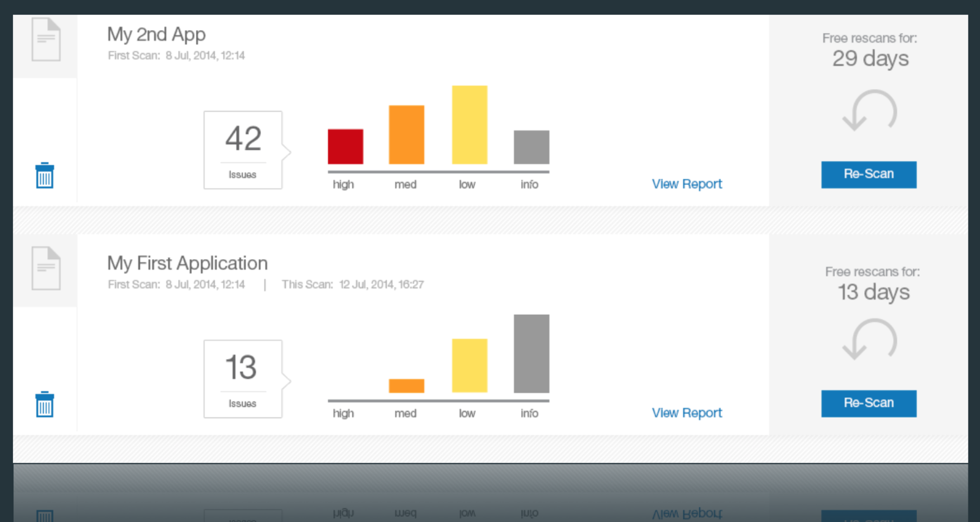Image resolution: width=980 pixels, height=522 pixels.
Task: Click the 13 days free rescans text
Action: pos(873,292)
